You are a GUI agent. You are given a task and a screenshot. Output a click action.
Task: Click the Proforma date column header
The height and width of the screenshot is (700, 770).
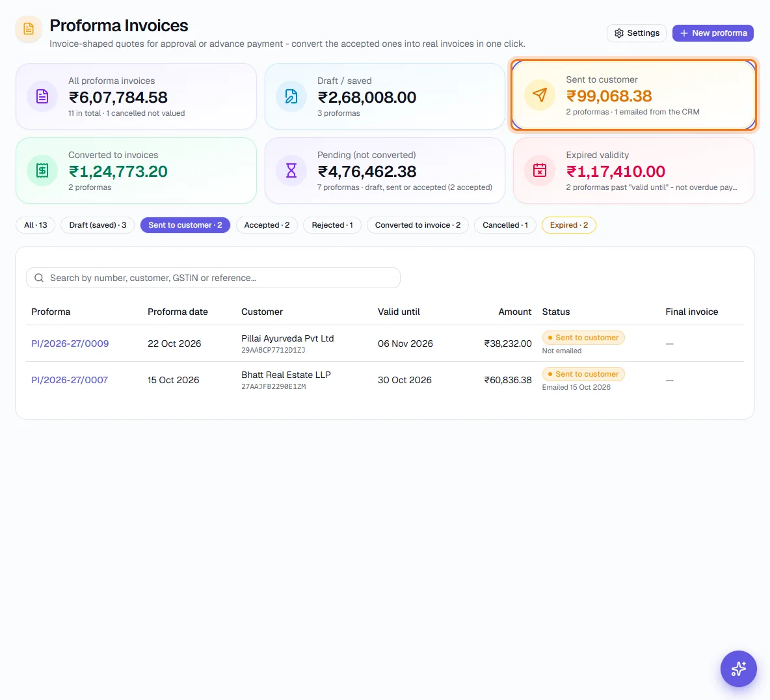178,312
